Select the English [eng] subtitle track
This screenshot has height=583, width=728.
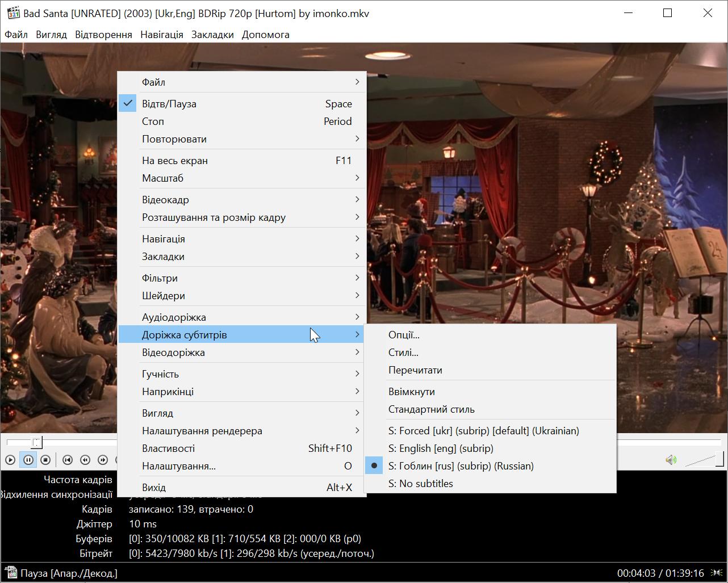click(x=490, y=448)
